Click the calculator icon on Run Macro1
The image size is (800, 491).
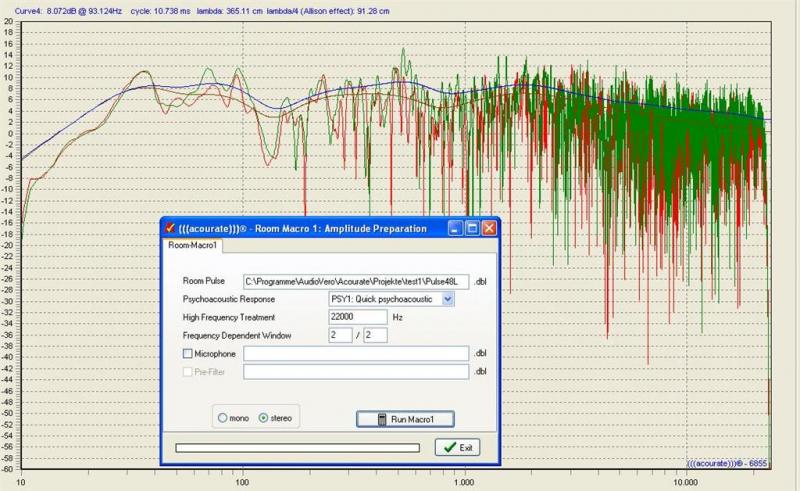(382, 419)
